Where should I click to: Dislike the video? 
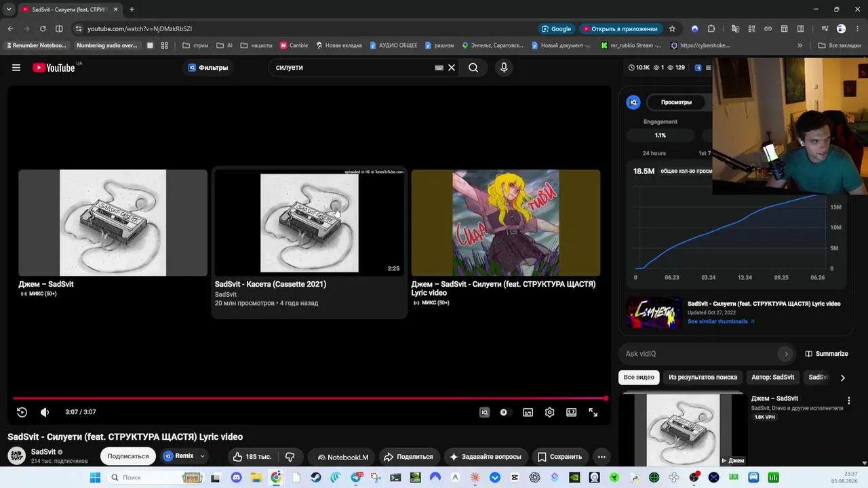pos(290,457)
